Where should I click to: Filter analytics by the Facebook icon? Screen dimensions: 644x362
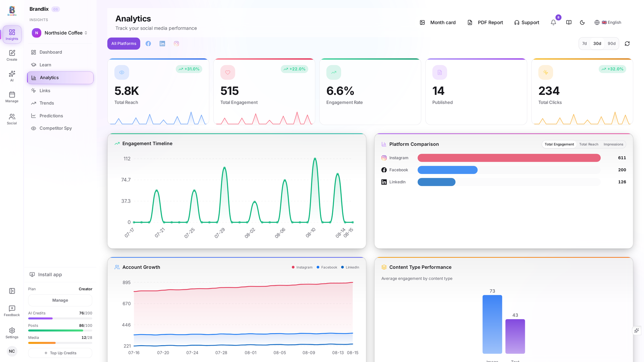pos(148,44)
